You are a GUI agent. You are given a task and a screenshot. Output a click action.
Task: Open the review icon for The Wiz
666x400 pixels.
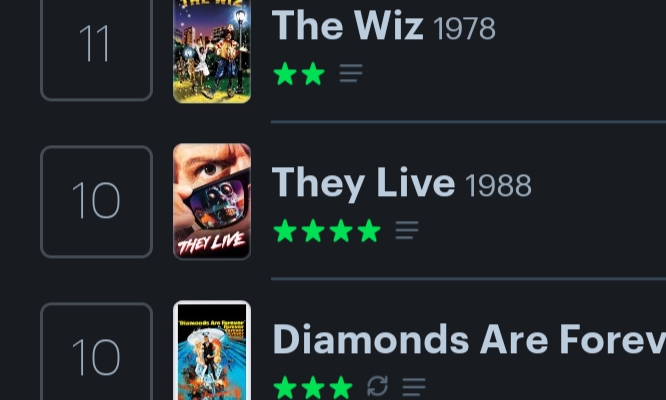click(351, 73)
